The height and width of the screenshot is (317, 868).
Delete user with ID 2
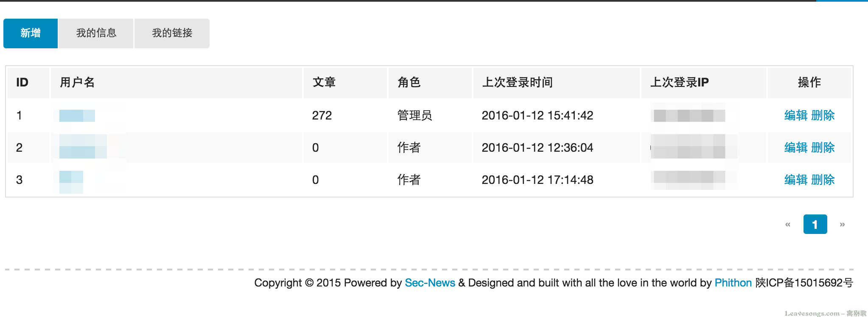(823, 147)
